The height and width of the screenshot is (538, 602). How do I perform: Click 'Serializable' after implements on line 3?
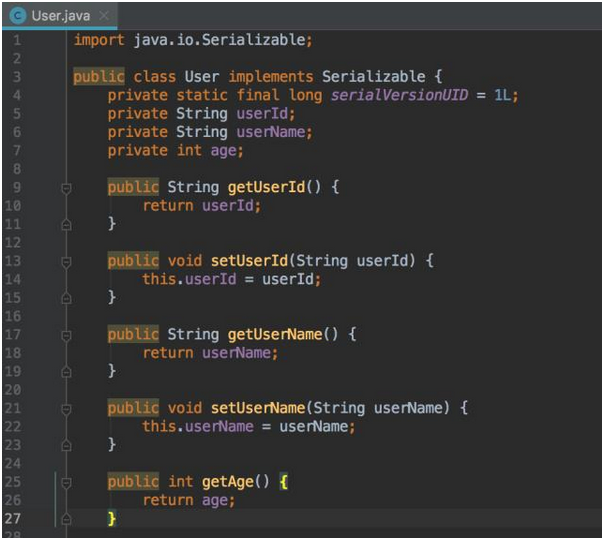(x=374, y=77)
